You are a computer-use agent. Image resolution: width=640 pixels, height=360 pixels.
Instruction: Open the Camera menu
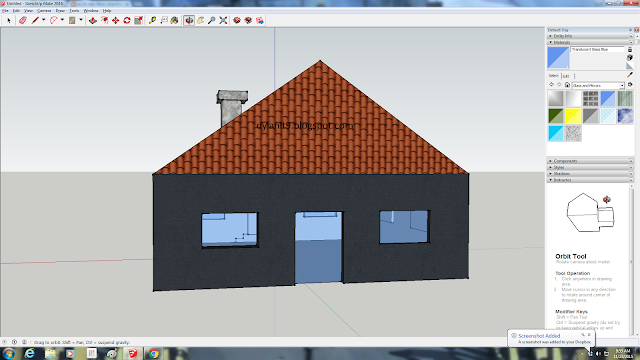(x=44, y=11)
